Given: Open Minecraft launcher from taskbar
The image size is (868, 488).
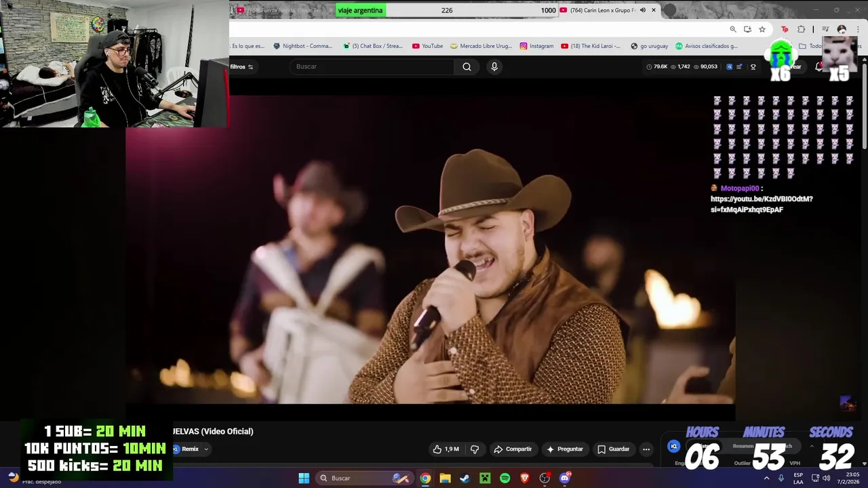Looking at the screenshot, I should pos(485,478).
